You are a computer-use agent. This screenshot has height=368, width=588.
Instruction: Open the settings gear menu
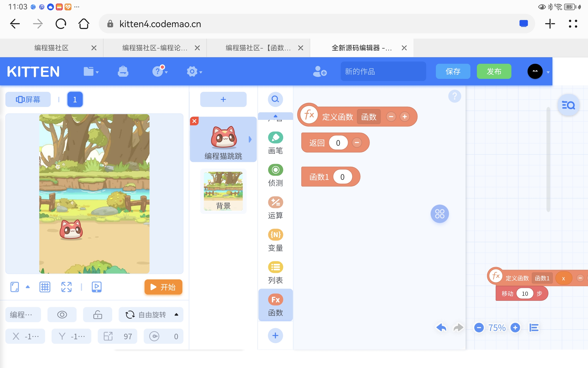[x=194, y=72]
